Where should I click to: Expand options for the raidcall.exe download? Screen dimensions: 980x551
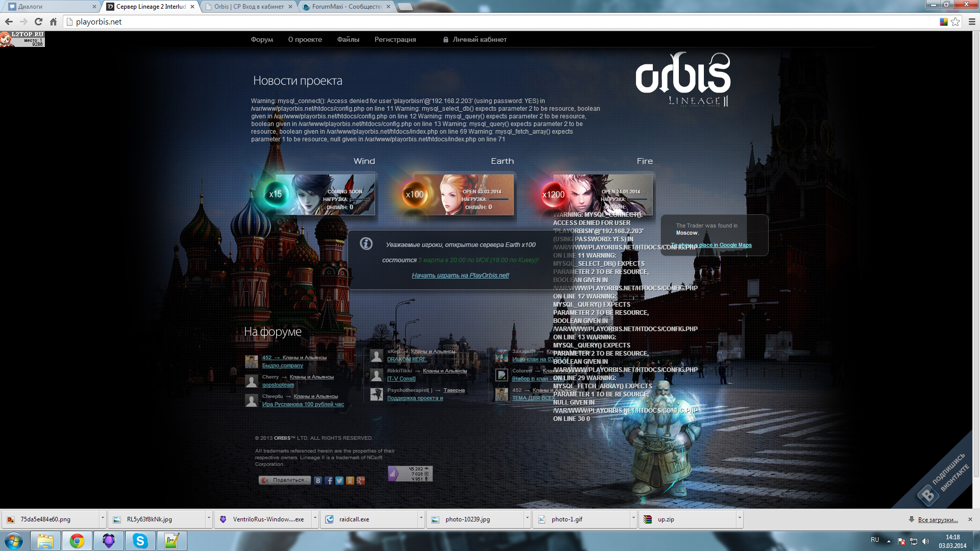pyautogui.click(x=421, y=519)
